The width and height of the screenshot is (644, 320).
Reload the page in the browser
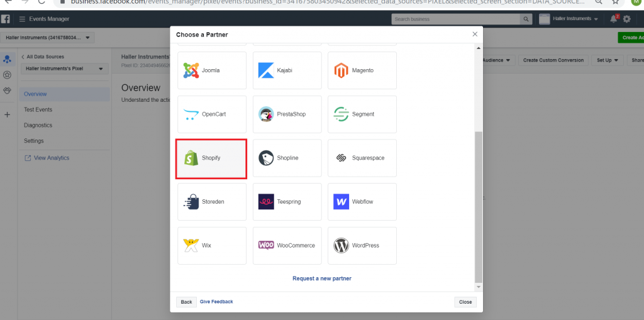(x=41, y=2)
